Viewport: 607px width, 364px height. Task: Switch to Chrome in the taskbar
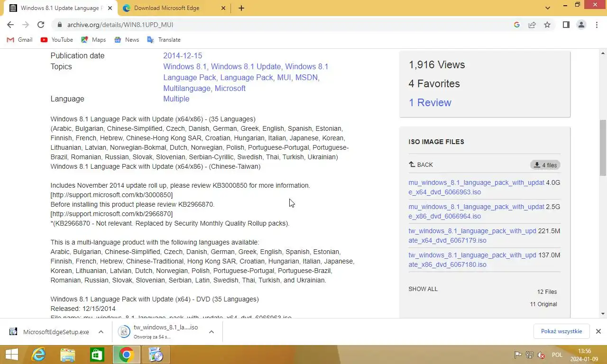(126, 355)
